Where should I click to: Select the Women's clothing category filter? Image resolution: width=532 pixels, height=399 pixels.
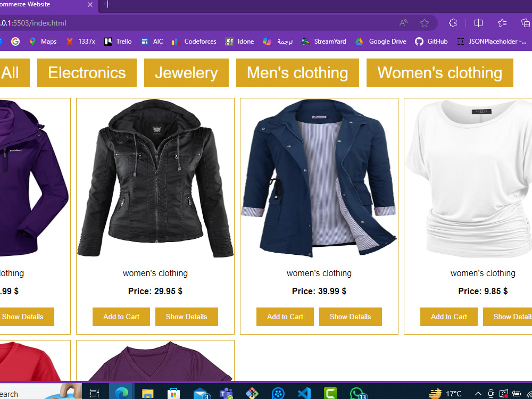[x=440, y=73]
